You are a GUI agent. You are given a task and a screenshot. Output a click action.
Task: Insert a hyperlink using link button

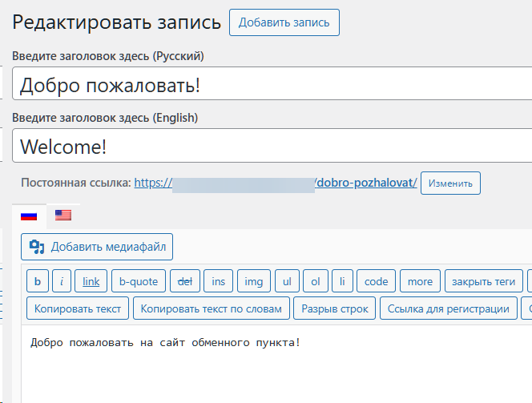pyautogui.click(x=91, y=281)
